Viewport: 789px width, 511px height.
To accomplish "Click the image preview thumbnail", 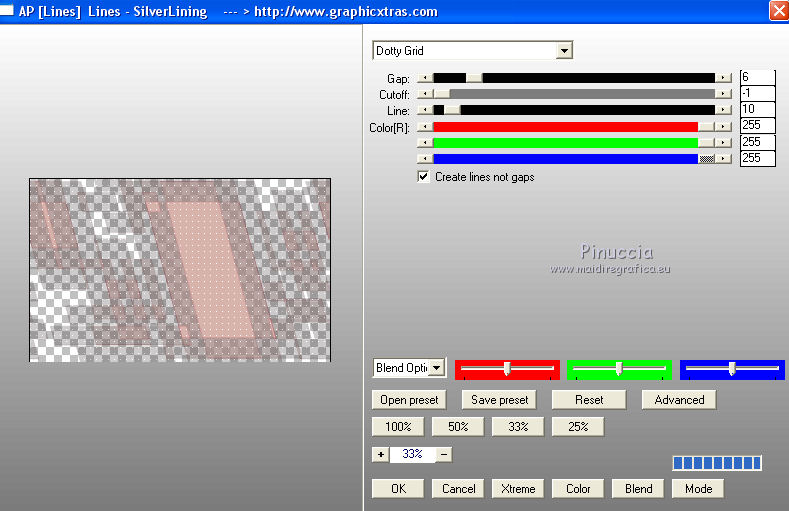I will click(x=180, y=270).
